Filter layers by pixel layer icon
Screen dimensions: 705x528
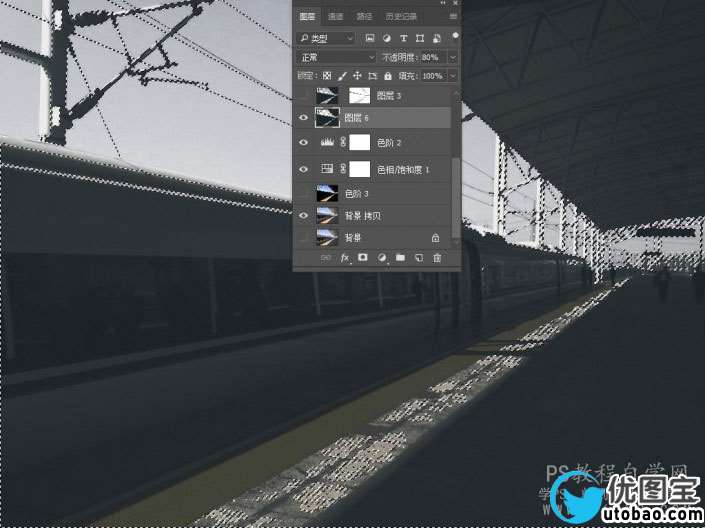tap(370, 38)
